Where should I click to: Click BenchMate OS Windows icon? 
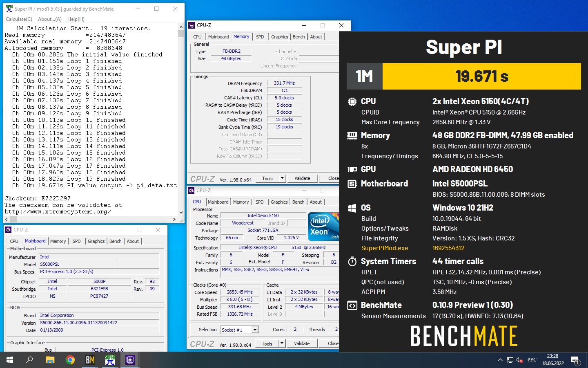(x=352, y=208)
